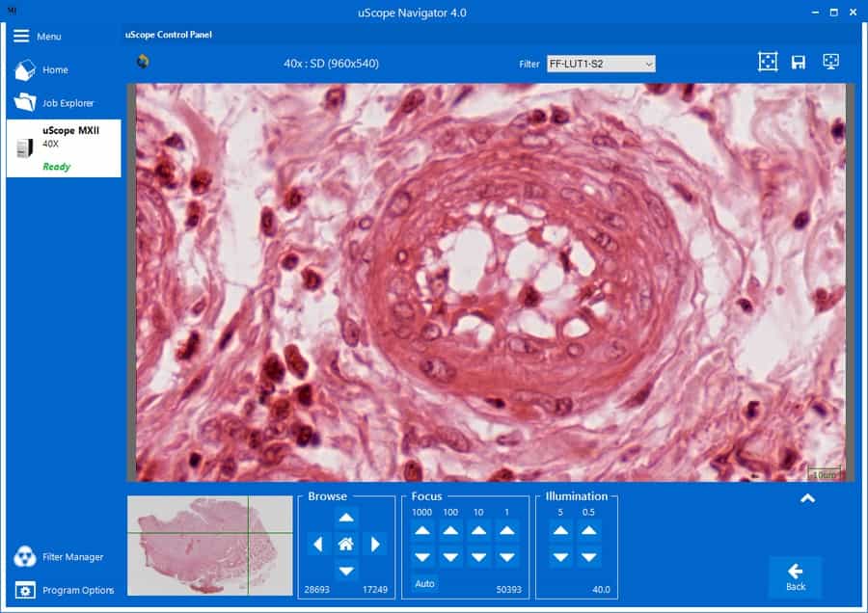
Task: Click the monitor display icon at top right
Action: (x=830, y=62)
